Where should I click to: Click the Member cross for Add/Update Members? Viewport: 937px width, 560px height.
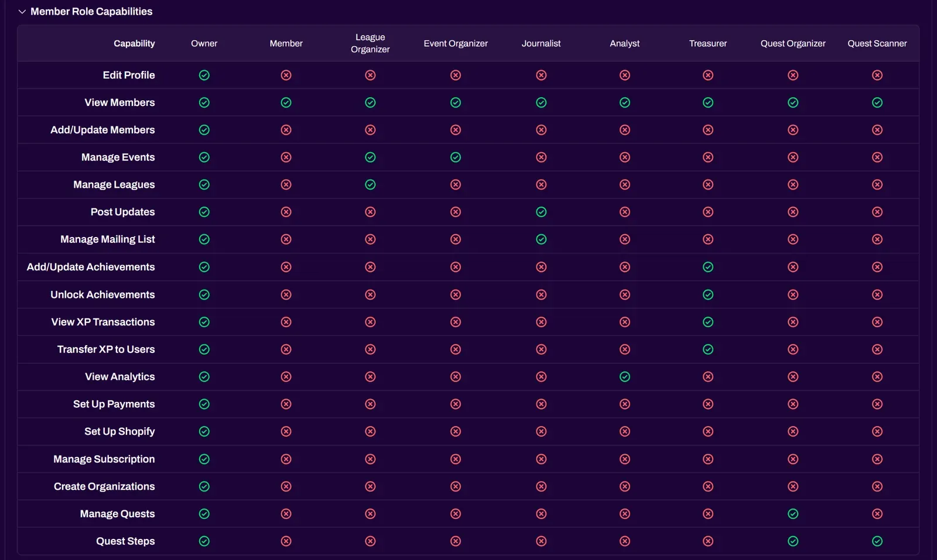(286, 130)
